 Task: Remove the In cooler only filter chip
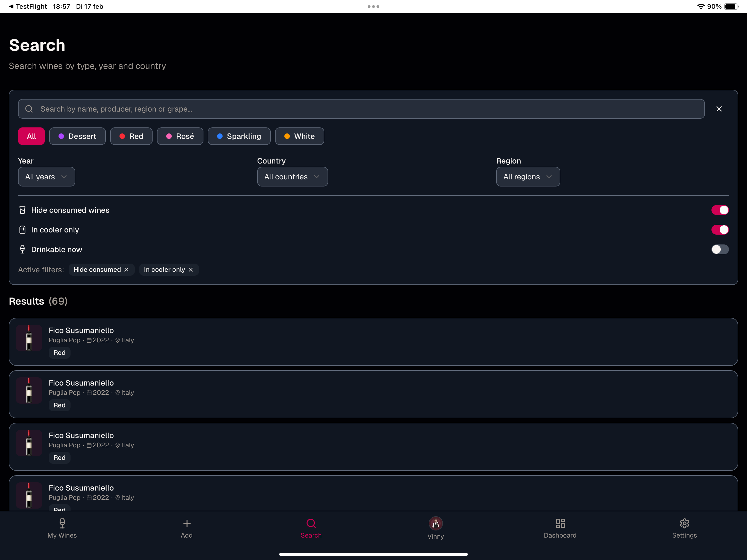pos(191,270)
